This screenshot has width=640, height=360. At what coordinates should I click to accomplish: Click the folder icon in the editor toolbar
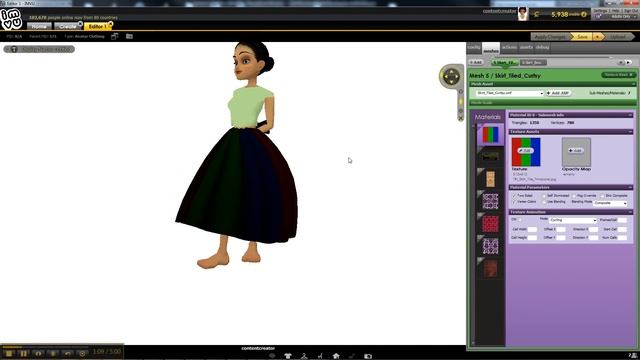point(129,36)
